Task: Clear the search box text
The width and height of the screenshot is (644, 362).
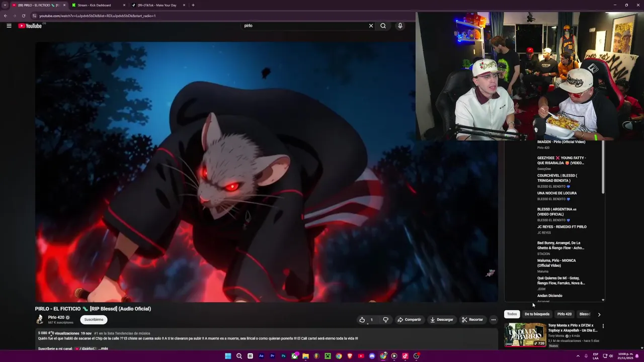Action: pyautogui.click(x=371, y=26)
